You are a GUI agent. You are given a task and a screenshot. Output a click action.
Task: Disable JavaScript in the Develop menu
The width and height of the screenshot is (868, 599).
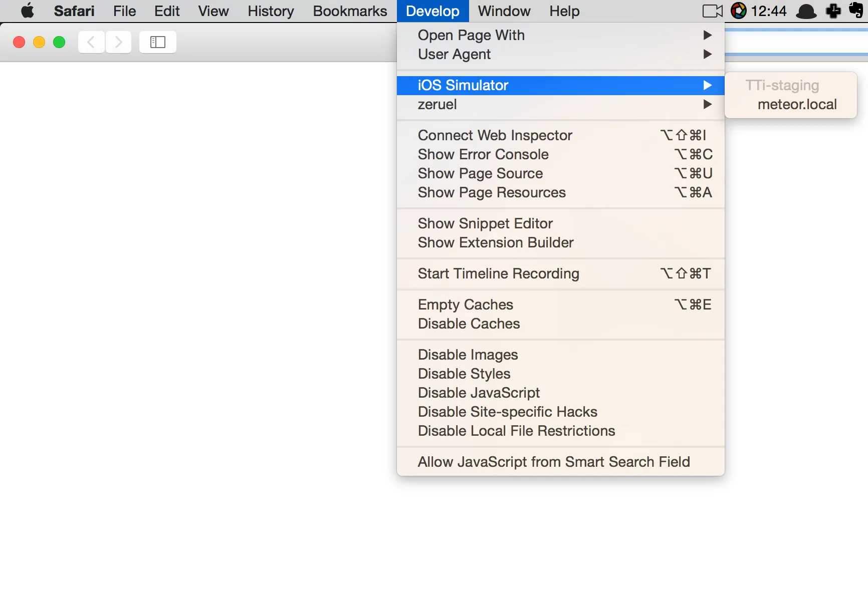coord(478,393)
